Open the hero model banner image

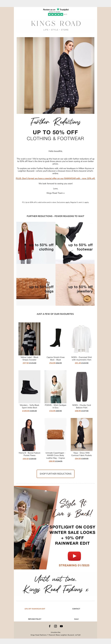pos(55,76)
